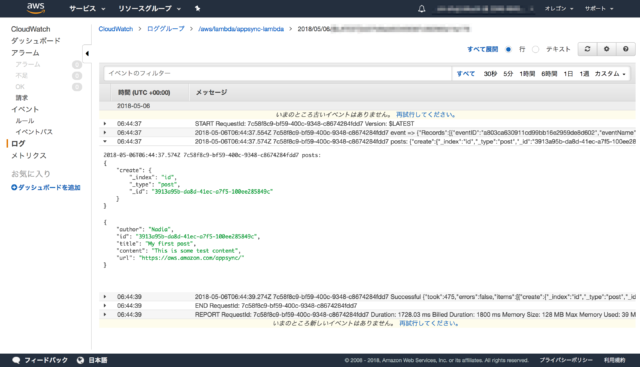Click 日本語 language selector
The width and height of the screenshot is (640, 367).
tap(98, 360)
